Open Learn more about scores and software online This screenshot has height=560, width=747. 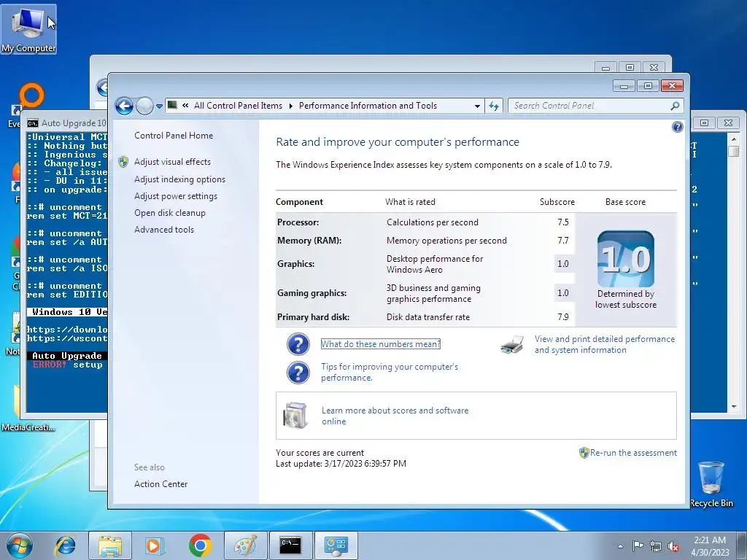point(395,416)
